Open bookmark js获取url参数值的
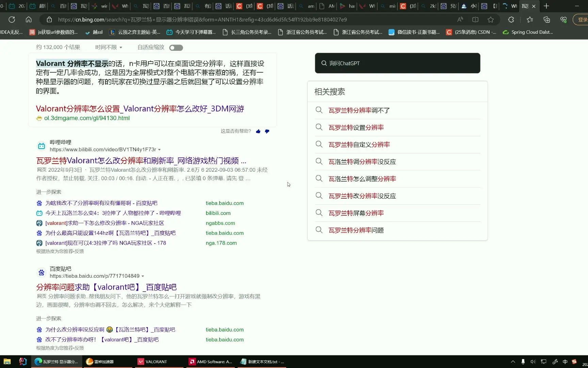Image resolution: width=588 pixels, height=368 pixels. [x=53, y=32]
